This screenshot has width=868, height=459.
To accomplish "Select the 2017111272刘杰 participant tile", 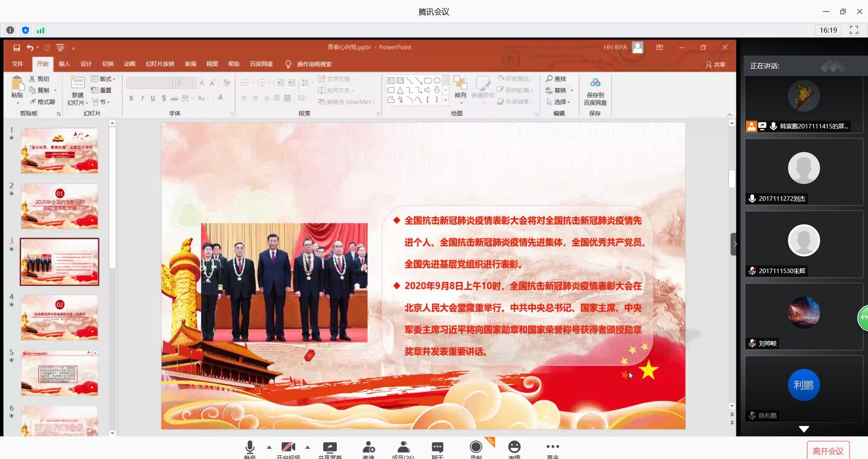I will [804, 172].
